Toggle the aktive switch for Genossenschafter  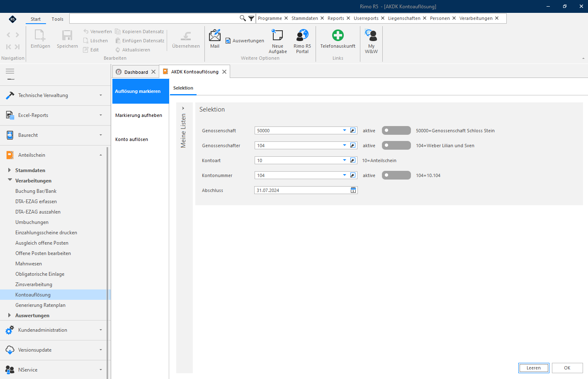396,146
